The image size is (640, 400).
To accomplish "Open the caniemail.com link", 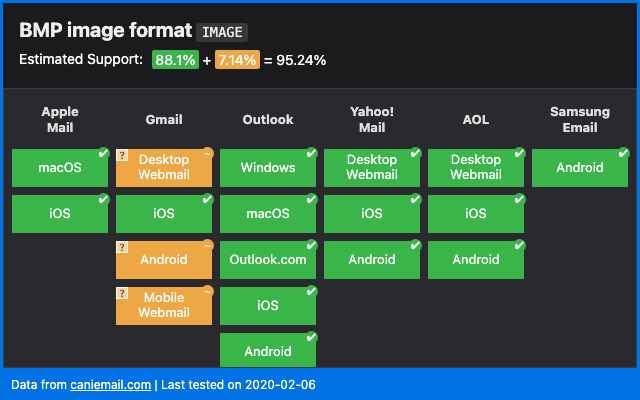I will point(110,385).
